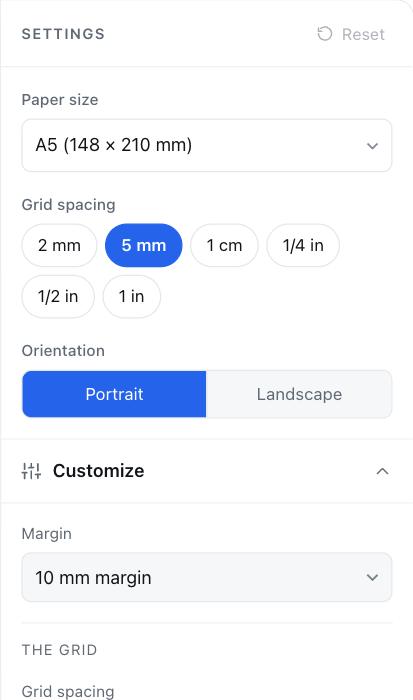The image size is (413, 700).
Task: Click the Reset text label
Action: pos(363,34)
